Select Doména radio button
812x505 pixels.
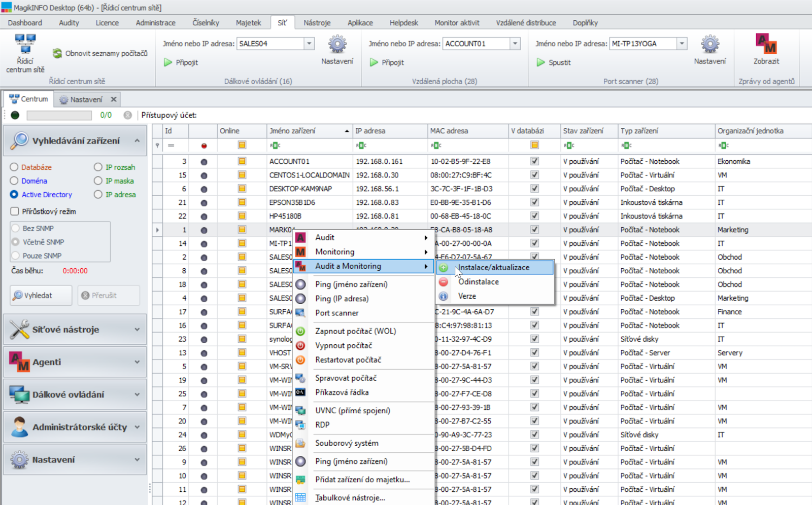click(x=14, y=181)
